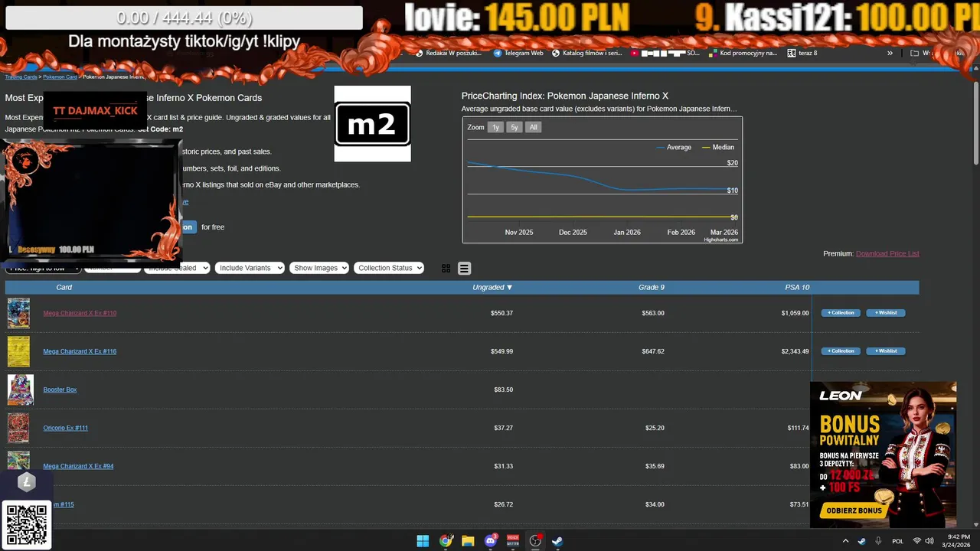The height and width of the screenshot is (551, 980).
Task: Open OBS Studio from the taskbar
Action: click(x=536, y=541)
